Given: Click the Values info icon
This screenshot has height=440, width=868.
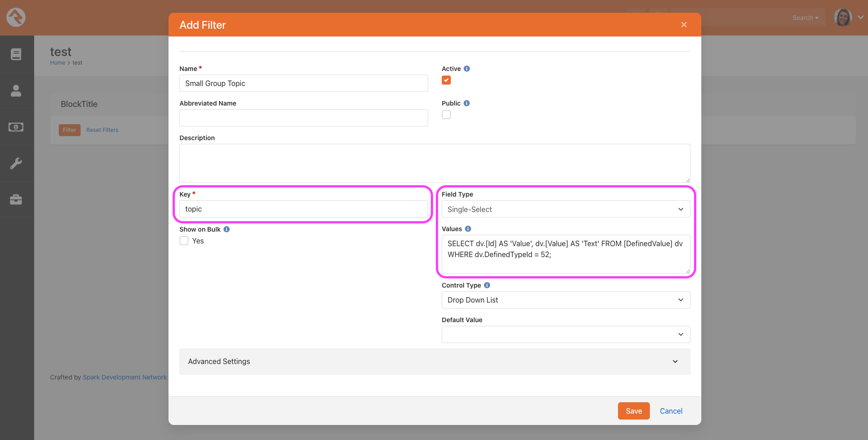Looking at the screenshot, I should tap(468, 229).
